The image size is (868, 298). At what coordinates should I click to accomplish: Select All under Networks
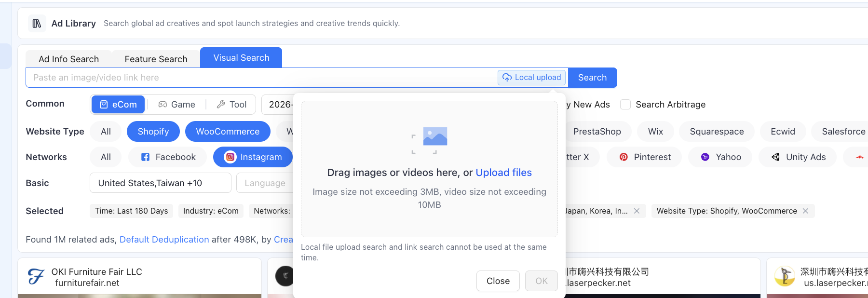106,157
